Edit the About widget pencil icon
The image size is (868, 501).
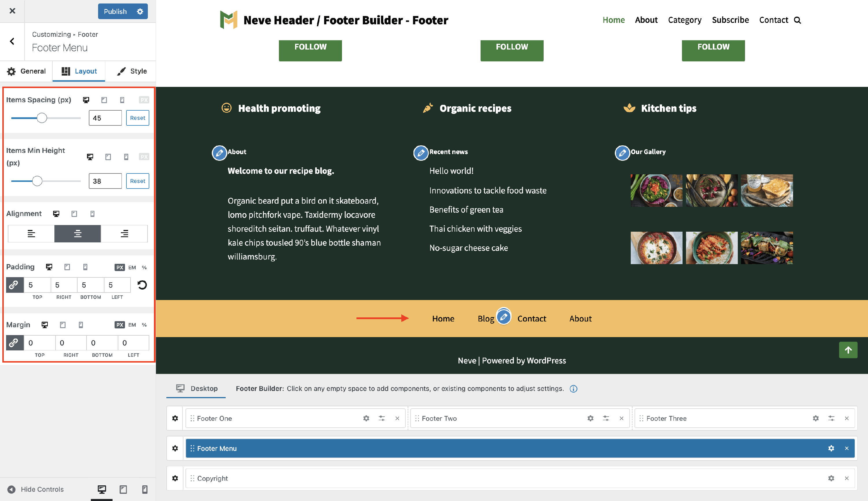tap(219, 153)
